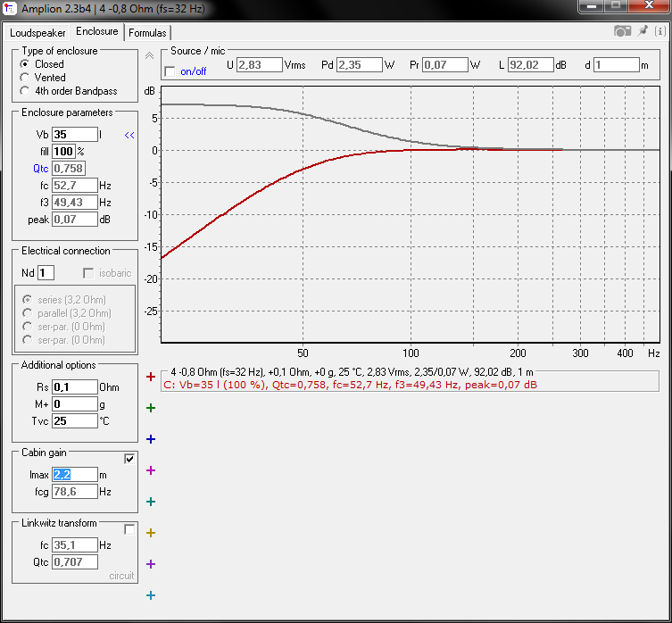Click the gold plus curve slot icon
Viewport: 672px width, 623px height.
[x=151, y=533]
